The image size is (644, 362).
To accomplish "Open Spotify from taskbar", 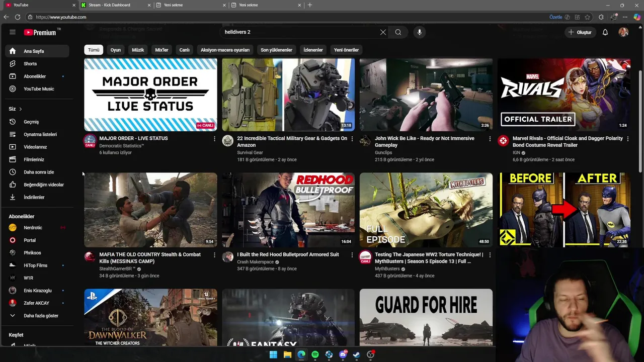I will (315, 354).
